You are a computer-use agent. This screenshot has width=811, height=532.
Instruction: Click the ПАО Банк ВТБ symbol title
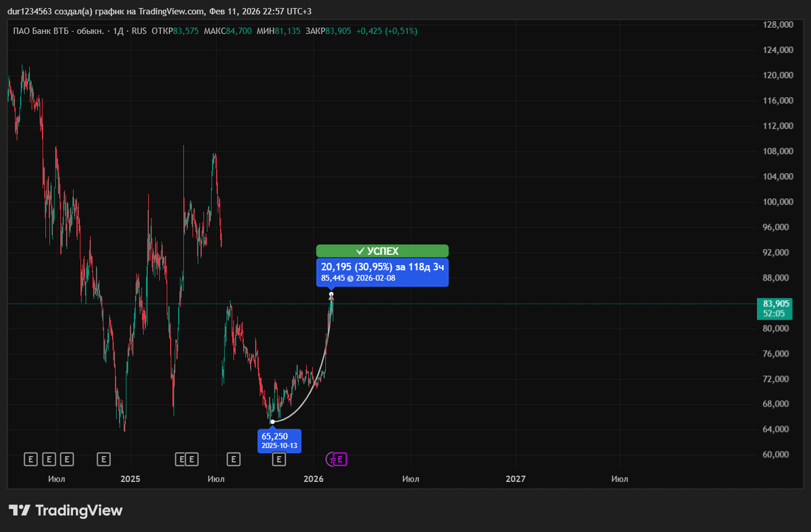tap(57, 31)
